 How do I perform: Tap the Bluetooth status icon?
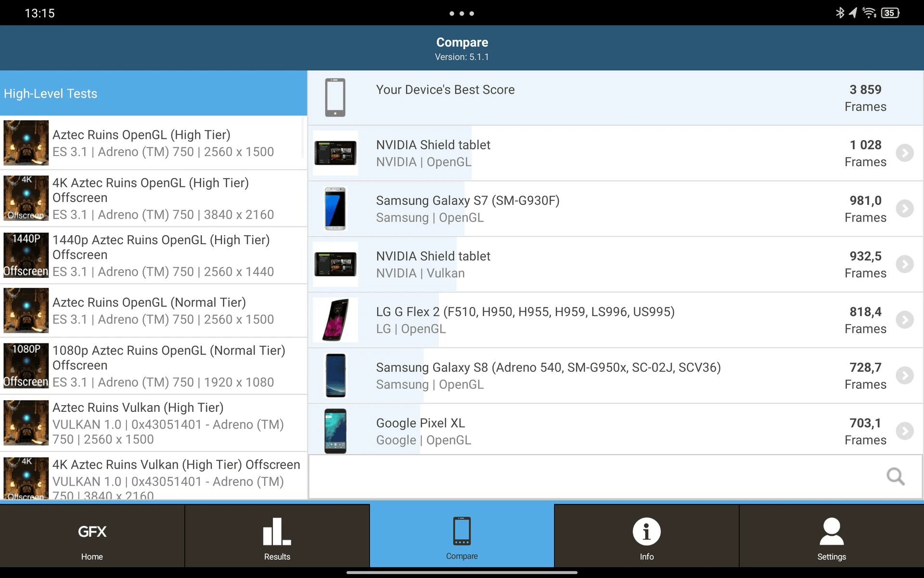click(x=840, y=13)
